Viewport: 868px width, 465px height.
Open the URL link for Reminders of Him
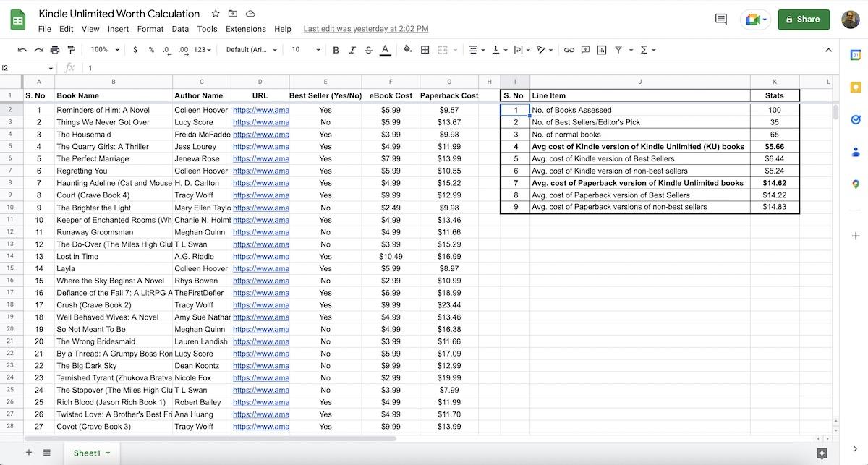pyautogui.click(x=260, y=110)
